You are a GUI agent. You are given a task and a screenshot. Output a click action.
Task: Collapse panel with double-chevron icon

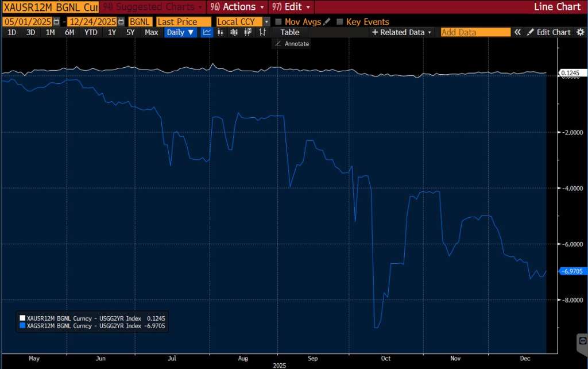517,33
